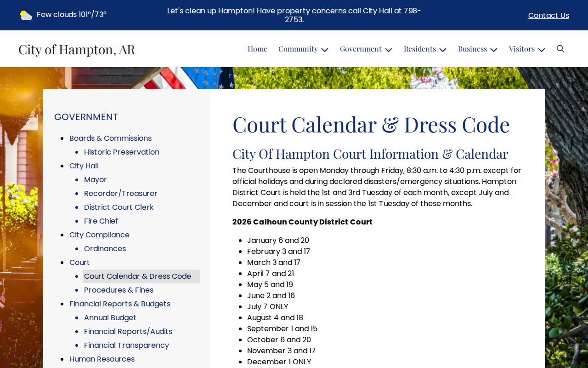Screen dimensions: 588x368
Task: Open Historic Preservation sidebar link
Action: 122,152
